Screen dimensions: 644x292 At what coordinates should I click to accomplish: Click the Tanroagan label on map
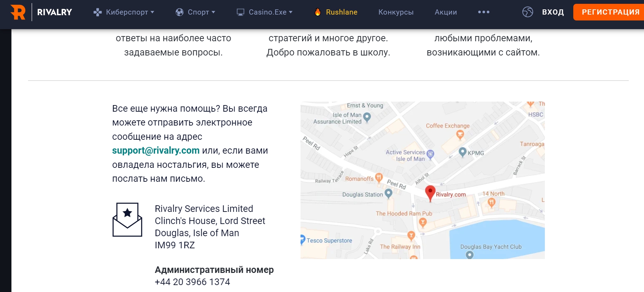(532, 144)
